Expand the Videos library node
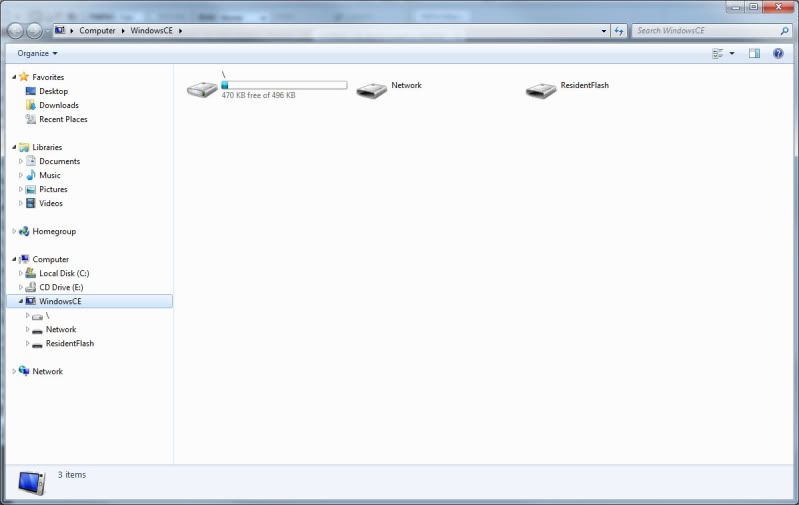 tap(21, 203)
